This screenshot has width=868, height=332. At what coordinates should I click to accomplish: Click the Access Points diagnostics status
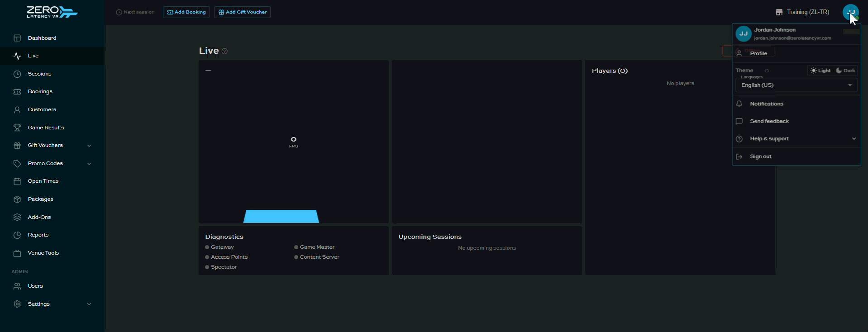click(x=226, y=257)
